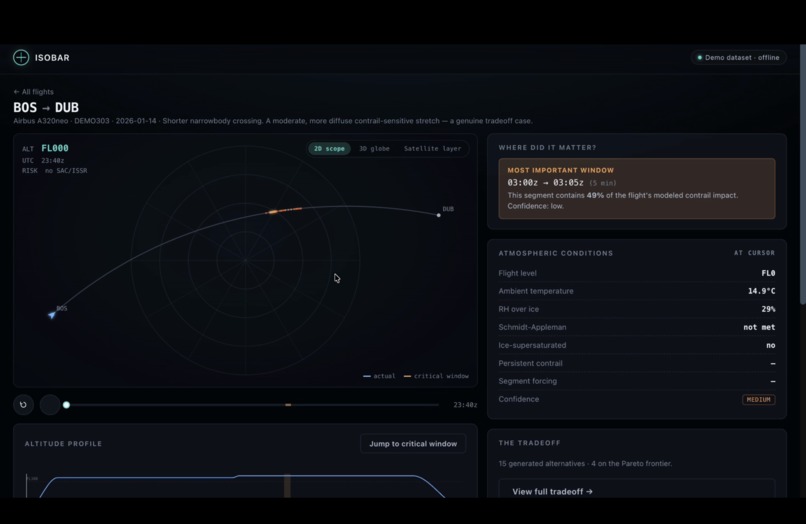
Task: Click the BOS → DUB flight title
Action: (46, 107)
